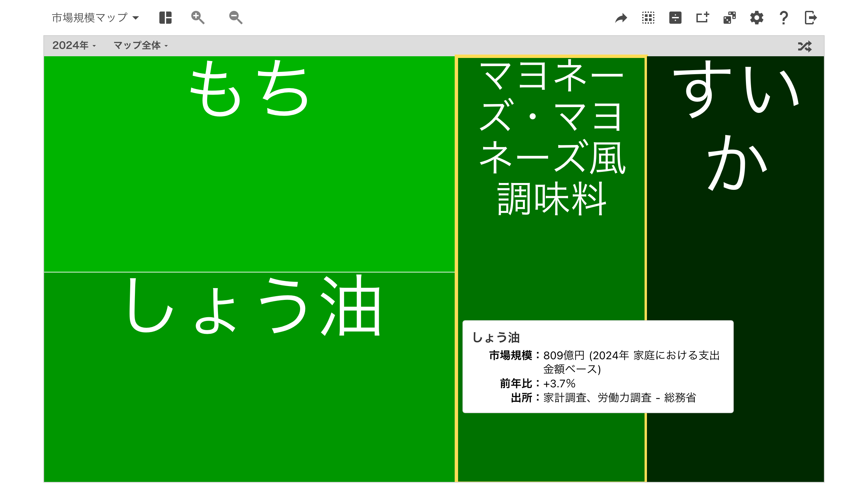Select the もち treemap tile
The image size is (868, 488).
tap(249, 164)
